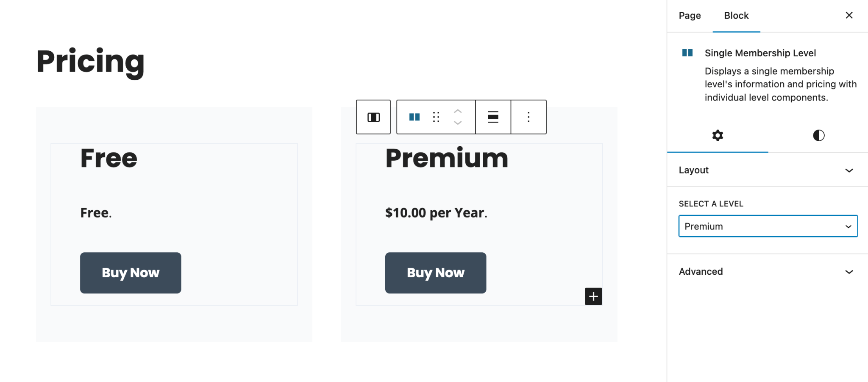
Task: Open the block alignment options
Action: pyautogui.click(x=493, y=117)
